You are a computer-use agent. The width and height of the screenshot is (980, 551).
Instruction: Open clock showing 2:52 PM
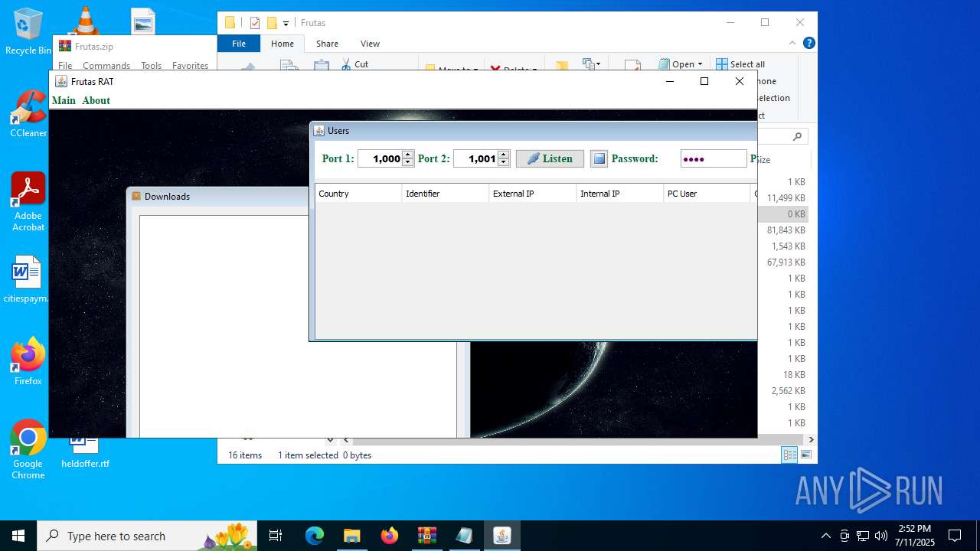click(x=915, y=536)
